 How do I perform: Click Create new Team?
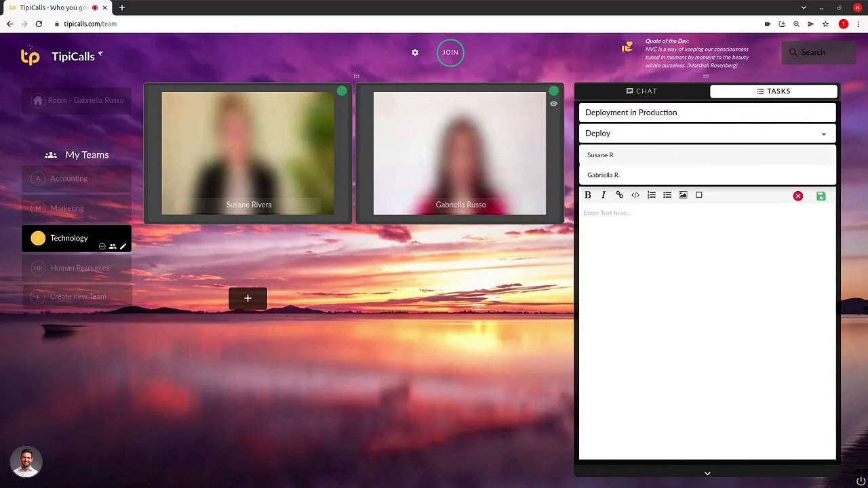(77, 296)
